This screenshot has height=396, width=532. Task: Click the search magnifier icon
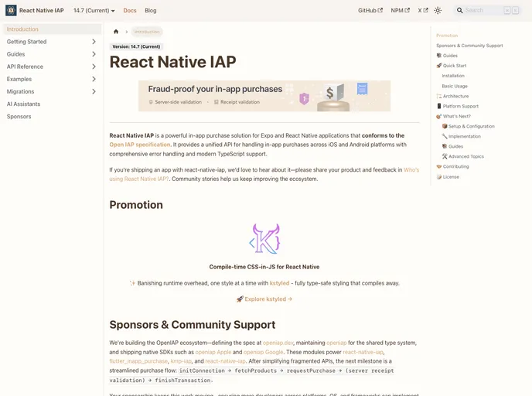[x=459, y=11]
